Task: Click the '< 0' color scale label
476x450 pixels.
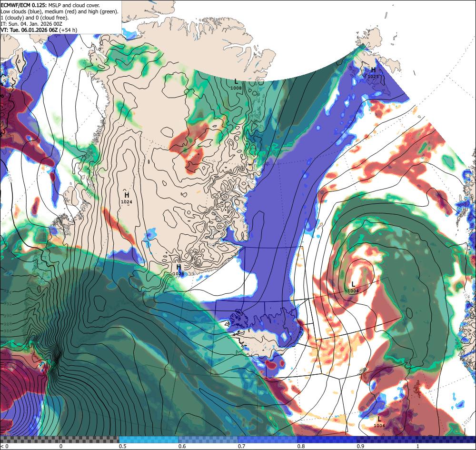Action: click(x=5, y=446)
